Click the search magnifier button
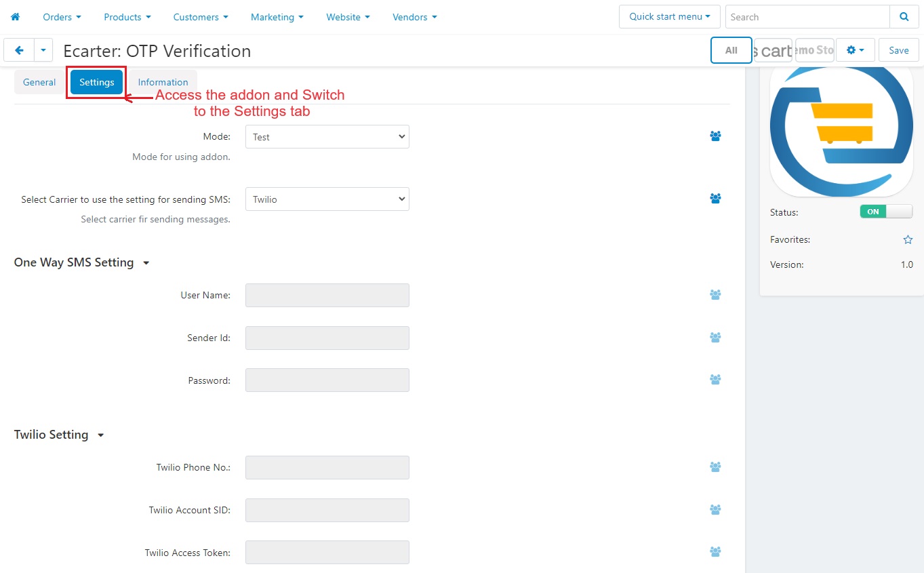924x573 pixels. (x=904, y=17)
